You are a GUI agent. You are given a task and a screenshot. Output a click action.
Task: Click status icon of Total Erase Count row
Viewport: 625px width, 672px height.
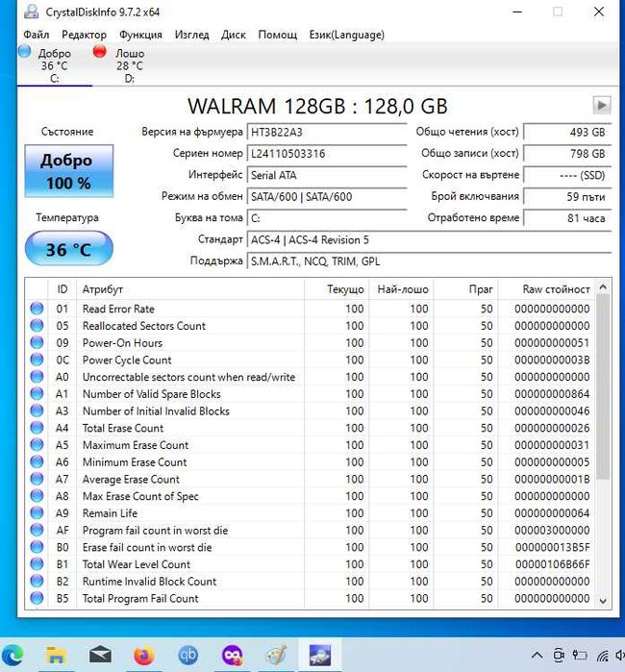pos(37,428)
